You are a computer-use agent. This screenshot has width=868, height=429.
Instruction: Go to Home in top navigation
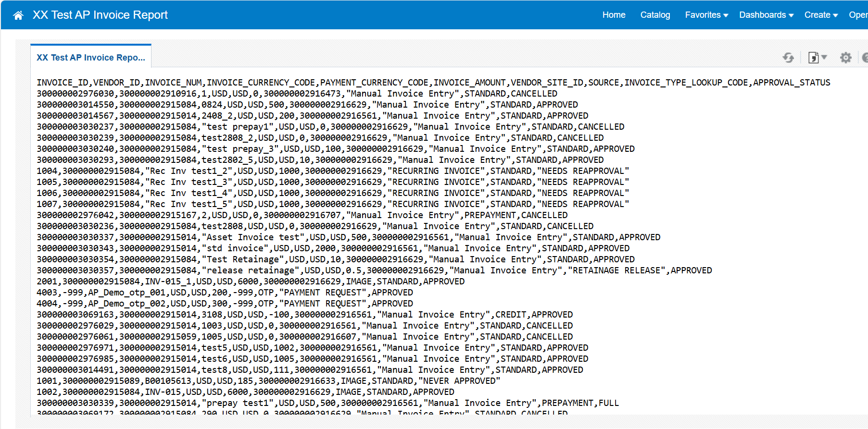614,15
